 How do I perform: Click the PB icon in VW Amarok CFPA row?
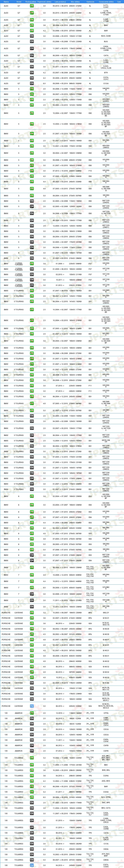pyautogui.click(x=32, y=713)
